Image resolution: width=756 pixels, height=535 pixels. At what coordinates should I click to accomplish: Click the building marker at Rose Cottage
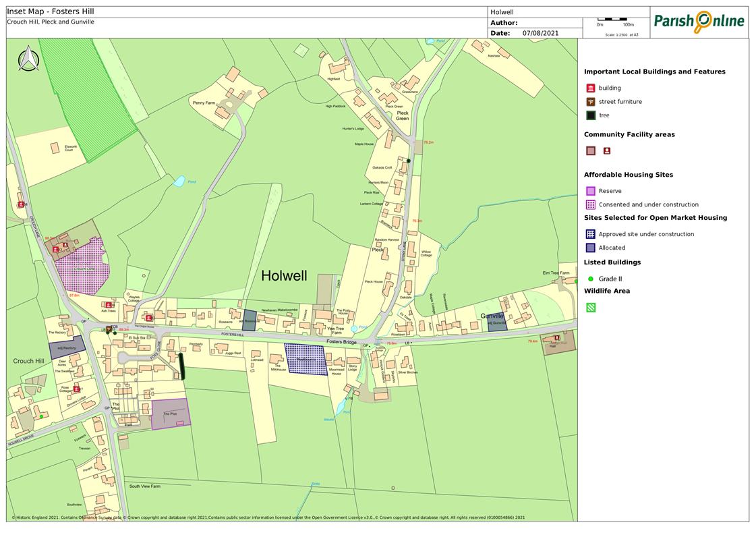[x=77, y=389]
